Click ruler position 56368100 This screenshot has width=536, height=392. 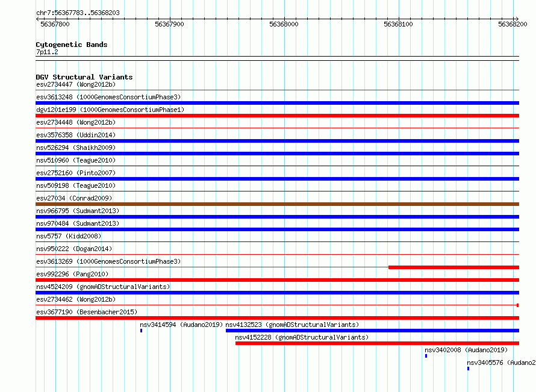398,24
